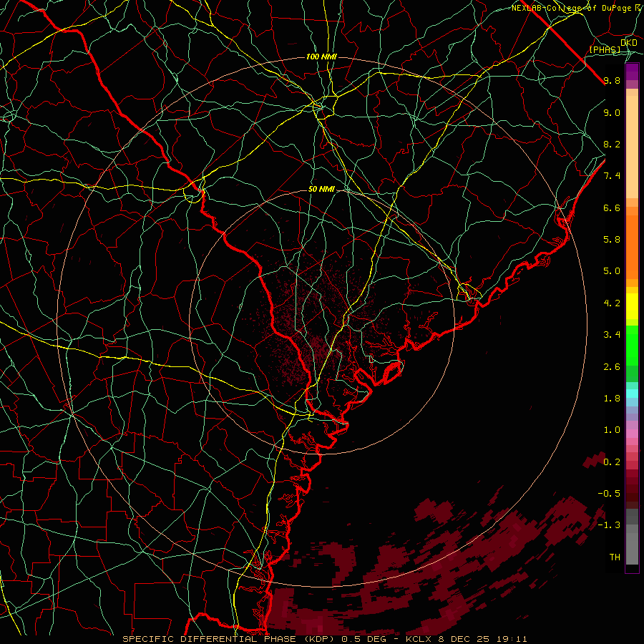Select the NEXLAB-College of DuPage header text
Viewport: 644px width, 644px height.
coord(572,8)
